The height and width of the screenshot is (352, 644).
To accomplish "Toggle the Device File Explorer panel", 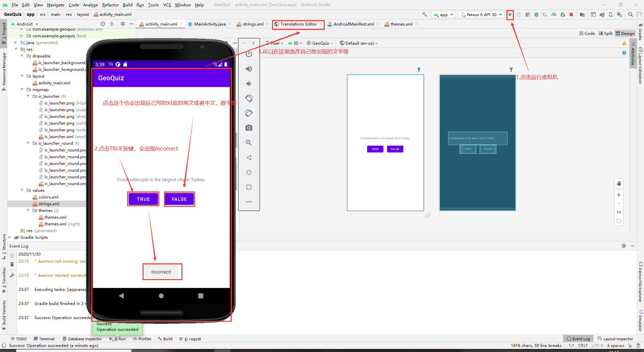I will tap(640, 281).
